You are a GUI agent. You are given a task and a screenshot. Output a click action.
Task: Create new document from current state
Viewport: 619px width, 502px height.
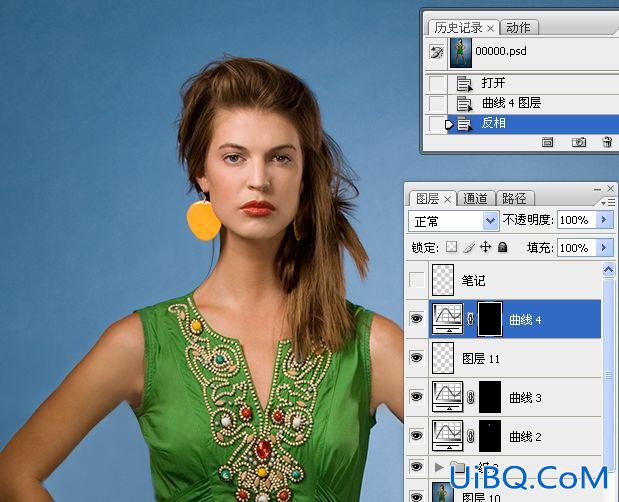547,142
